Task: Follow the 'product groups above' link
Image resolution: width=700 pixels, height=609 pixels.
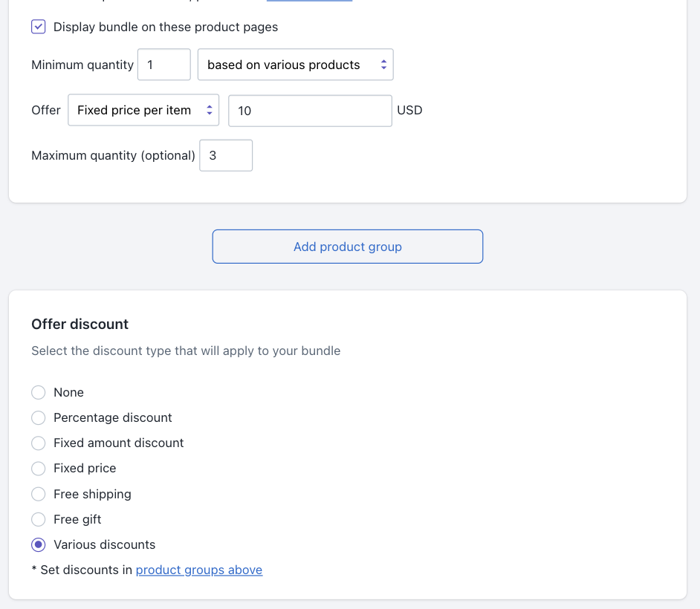Action: coord(199,570)
